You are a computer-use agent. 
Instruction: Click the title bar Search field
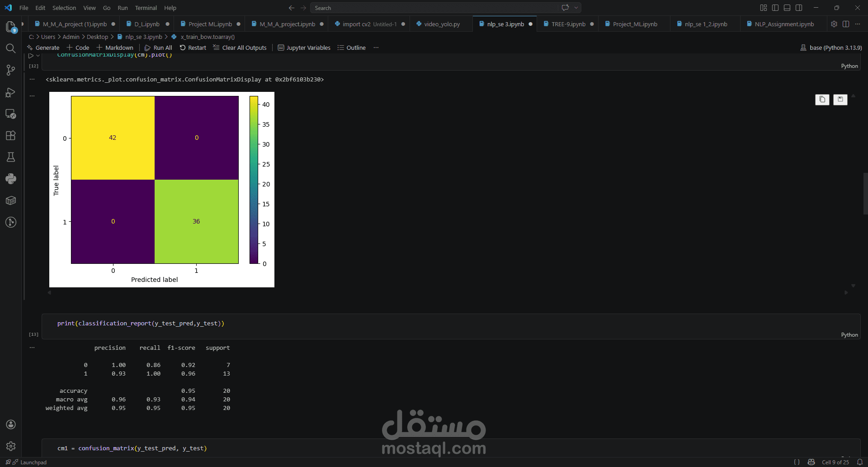tap(446, 8)
